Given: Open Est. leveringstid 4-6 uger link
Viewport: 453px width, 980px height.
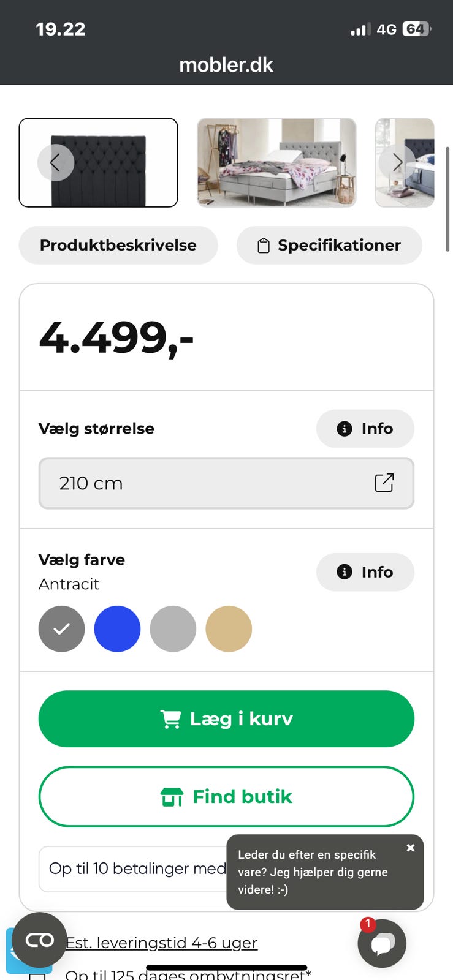Looking at the screenshot, I should pyautogui.click(x=162, y=943).
